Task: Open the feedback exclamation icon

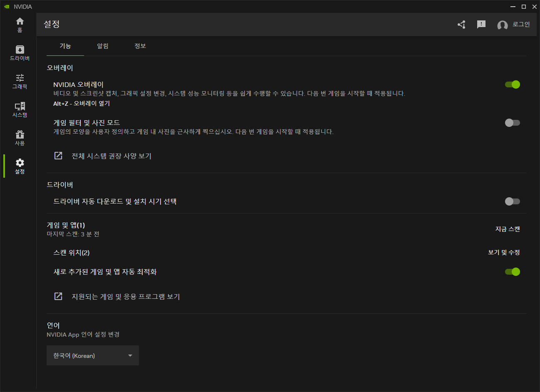Action: click(x=481, y=25)
